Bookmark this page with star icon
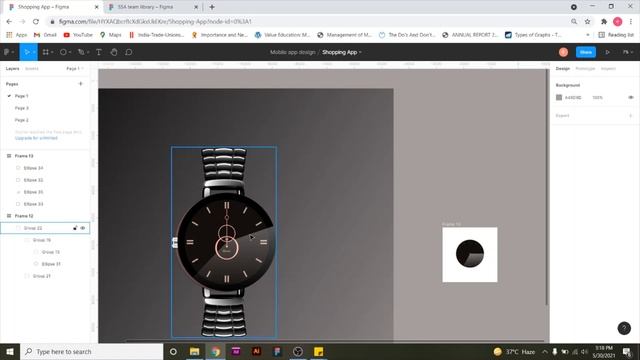 click(587, 21)
